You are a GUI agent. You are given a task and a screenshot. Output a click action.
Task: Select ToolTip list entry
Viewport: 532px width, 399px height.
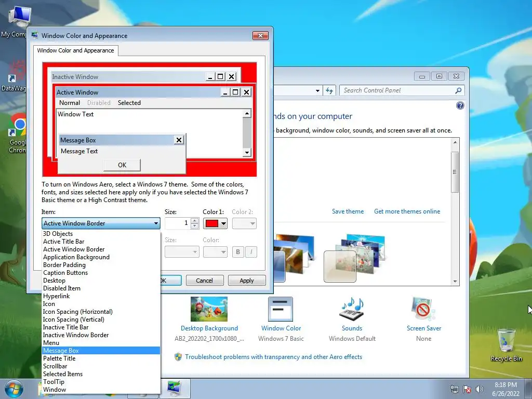click(101, 382)
